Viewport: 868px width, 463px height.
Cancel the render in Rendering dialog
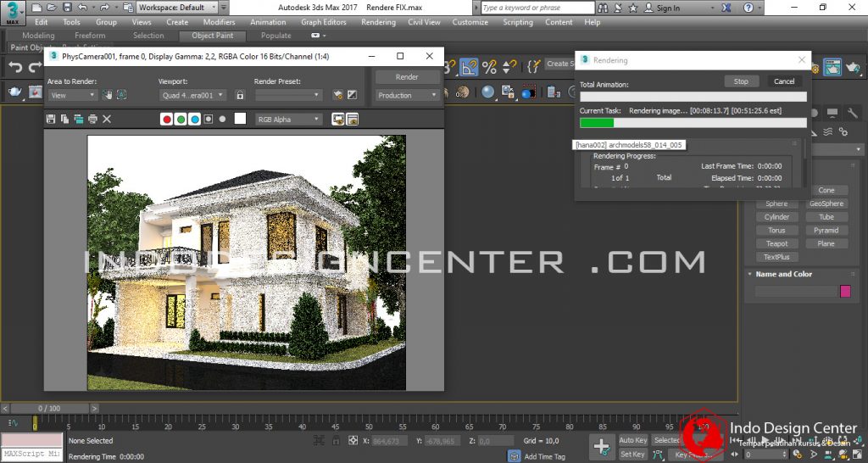784,81
